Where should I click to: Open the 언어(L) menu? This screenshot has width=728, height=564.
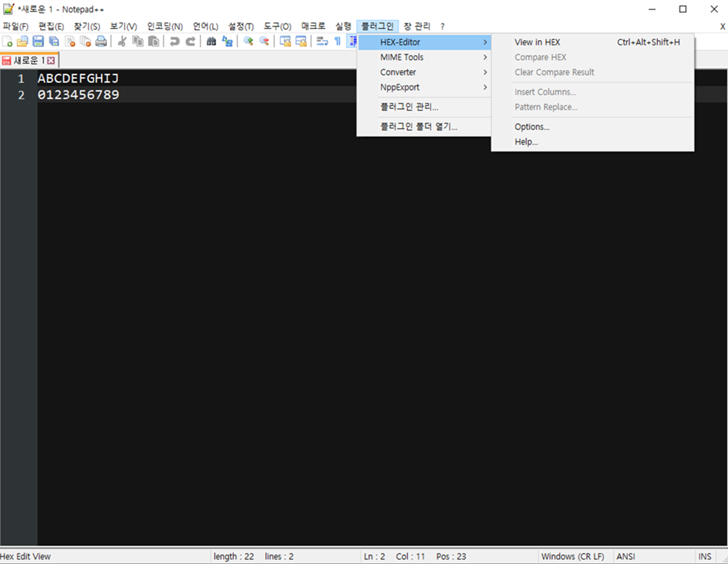(x=206, y=26)
